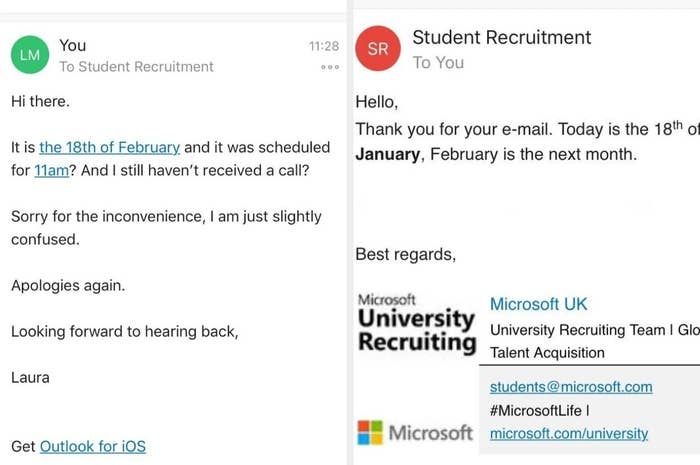Open the three-dot message options menu
Viewport: 700px width, 465px height.
point(330,67)
